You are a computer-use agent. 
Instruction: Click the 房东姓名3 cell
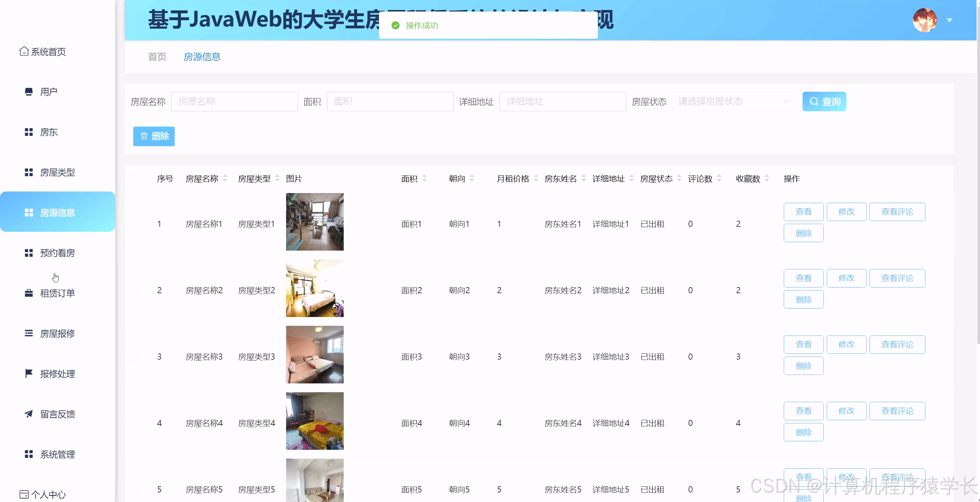click(x=563, y=357)
